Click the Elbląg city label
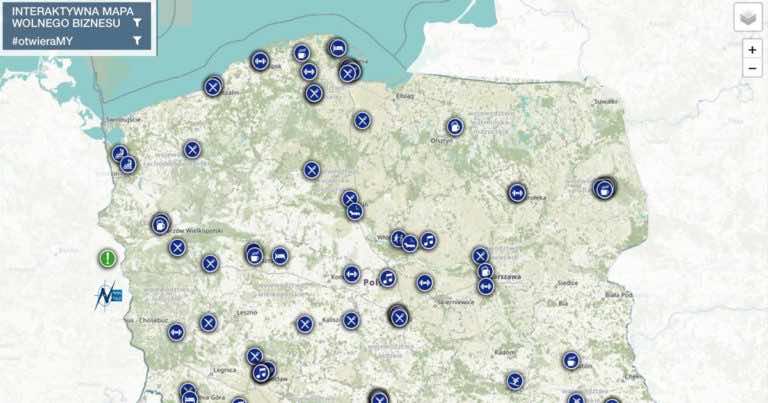 (405, 96)
